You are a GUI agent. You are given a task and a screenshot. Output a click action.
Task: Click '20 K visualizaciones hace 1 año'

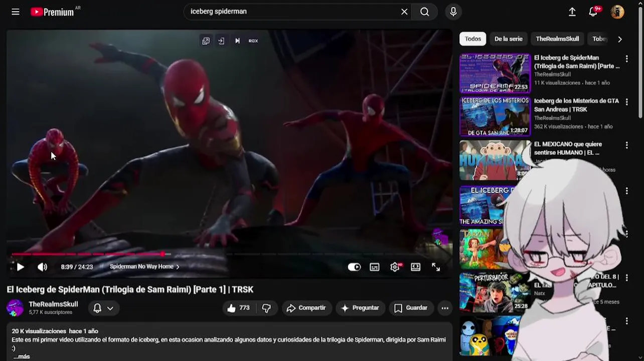point(55,331)
